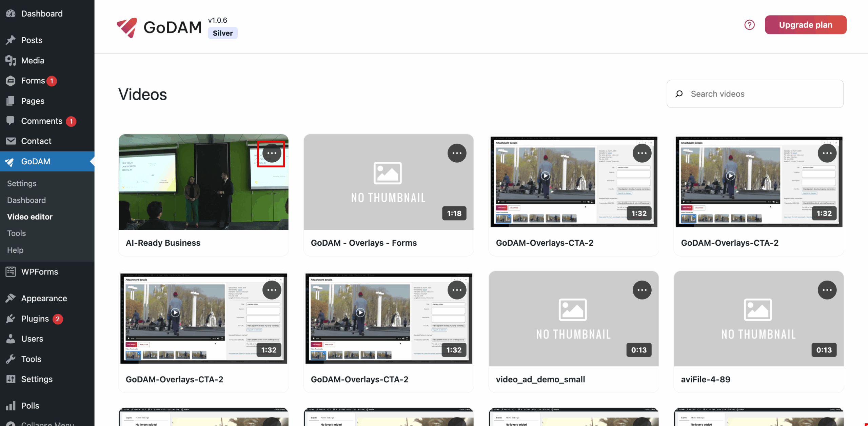Viewport: 868px width, 426px height.
Task: Open Media from the sidebar
Action: coord(33,61)
